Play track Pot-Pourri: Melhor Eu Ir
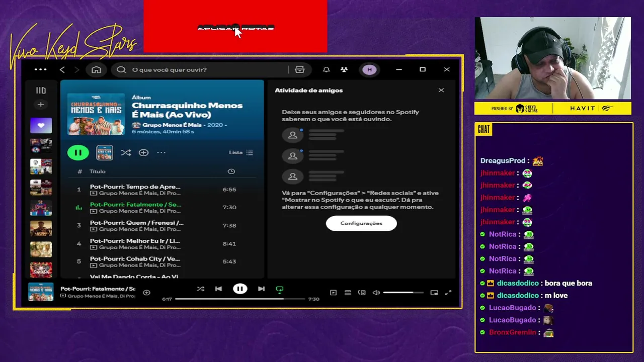 click(x=162, y=243)
